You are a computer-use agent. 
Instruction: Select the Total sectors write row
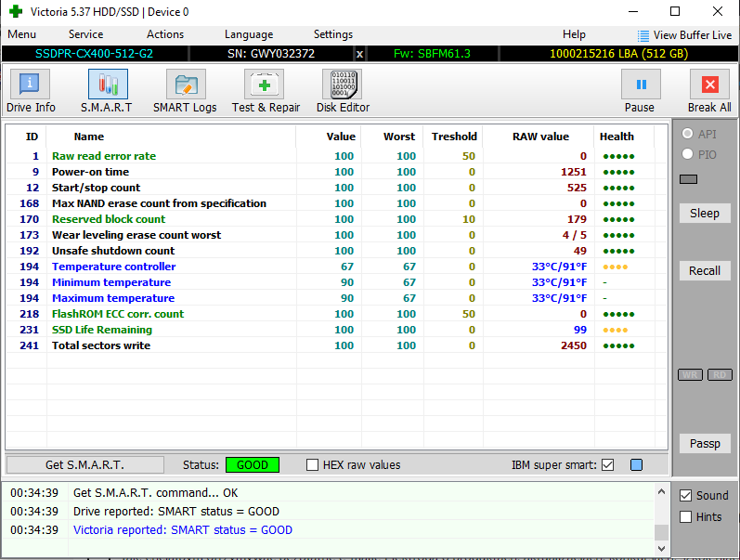click(336, 345)
